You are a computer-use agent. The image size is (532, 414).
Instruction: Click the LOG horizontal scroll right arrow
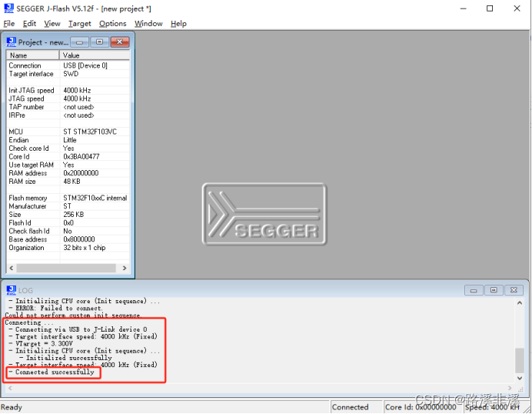(510, 388)
